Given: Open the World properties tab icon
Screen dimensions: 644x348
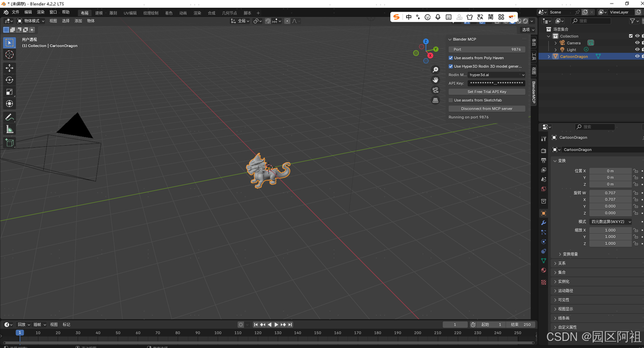Looking at the screenshot, I should coord(543,189).
